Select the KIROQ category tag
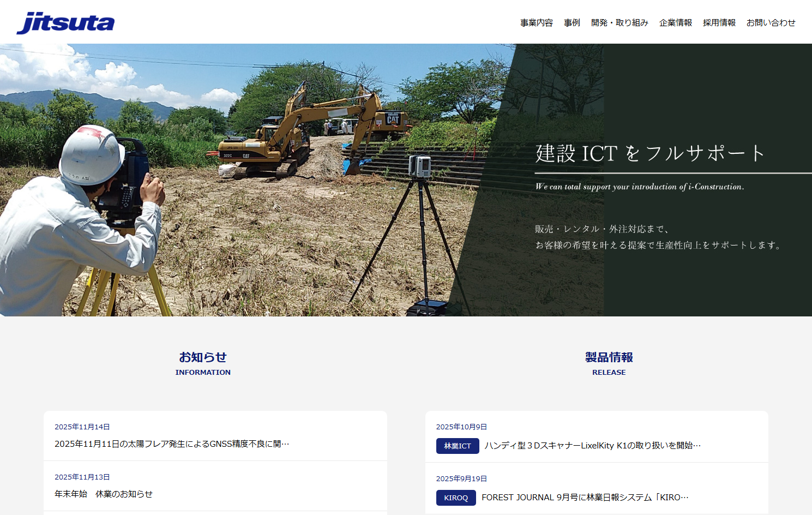This screenshot has height=515, width=812. (456, 498)
